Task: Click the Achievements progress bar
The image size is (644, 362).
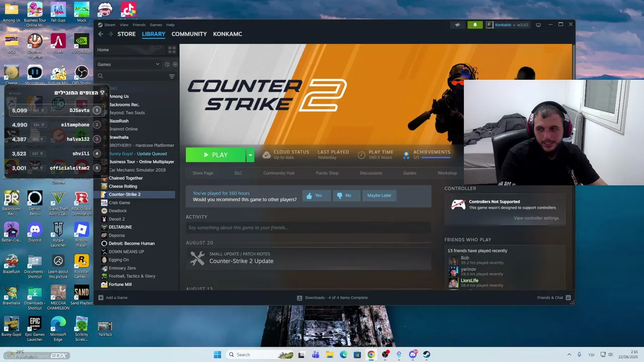Action: pos(436,158)
